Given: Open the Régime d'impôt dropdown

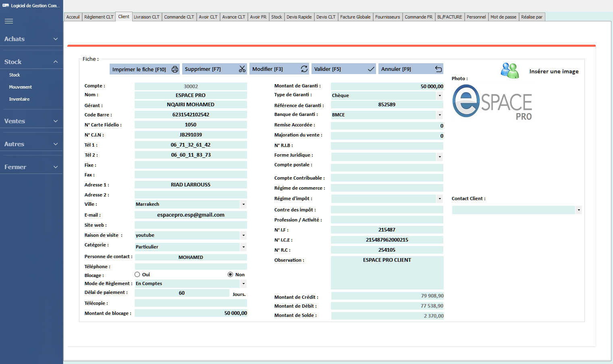Looking at the screenshot, I should [x=440, y=199].
